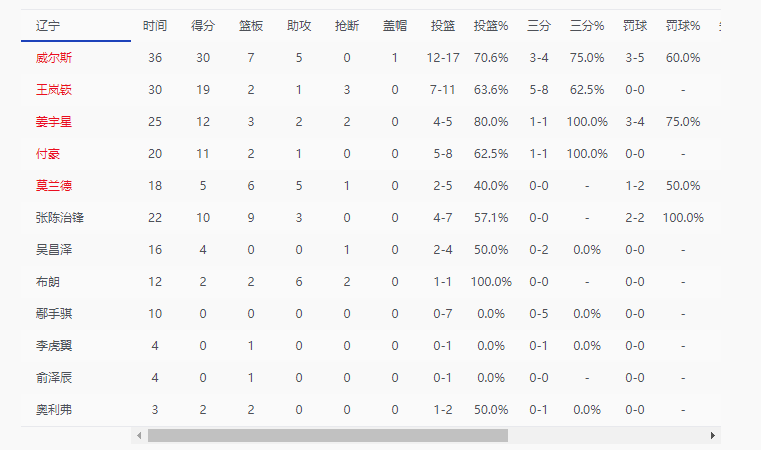Select player 付豪
The width and height of the screenshot is (761, 450).
(47, 154)
